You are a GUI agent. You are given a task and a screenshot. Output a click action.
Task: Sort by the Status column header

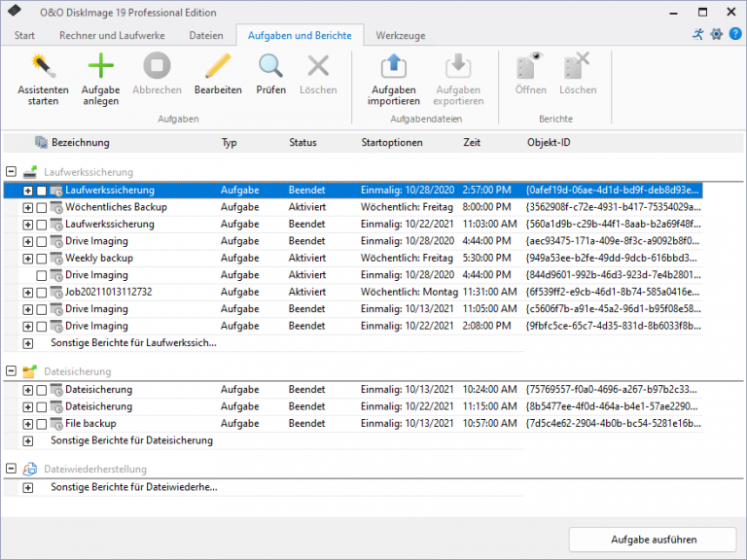[x=302, y=143]
